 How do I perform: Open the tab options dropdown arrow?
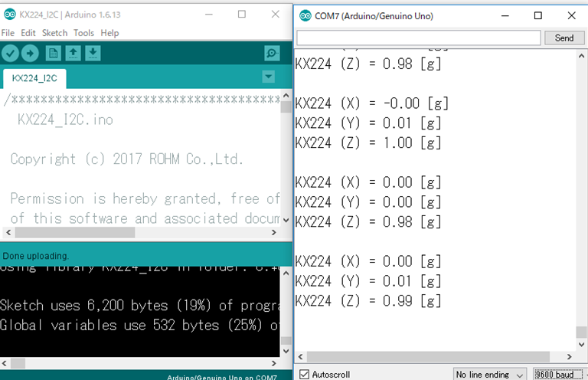pyautogui.click(x=268, y=77)
